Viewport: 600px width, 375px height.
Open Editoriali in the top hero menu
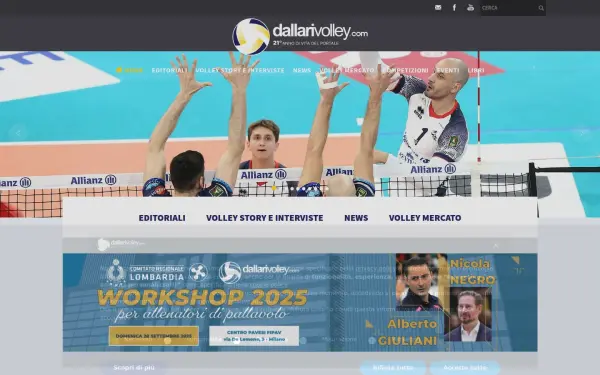pos(170,70)
